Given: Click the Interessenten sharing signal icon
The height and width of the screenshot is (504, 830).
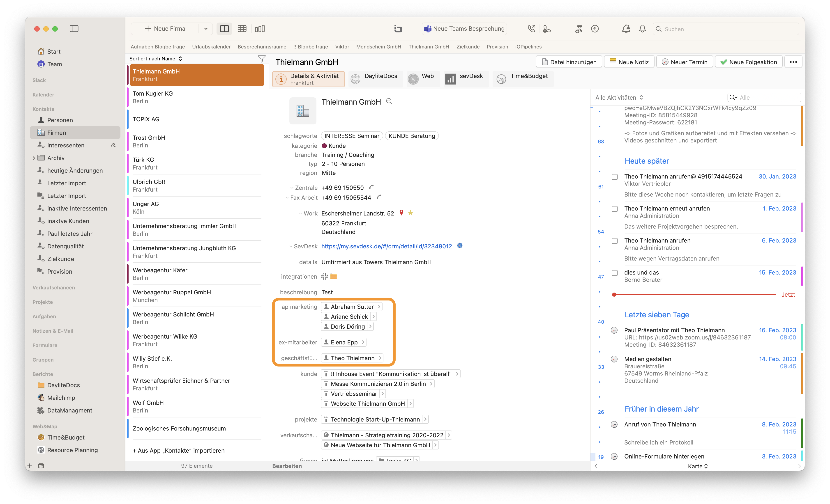Looking at the screenshot, I should click(x=113, y=145).
